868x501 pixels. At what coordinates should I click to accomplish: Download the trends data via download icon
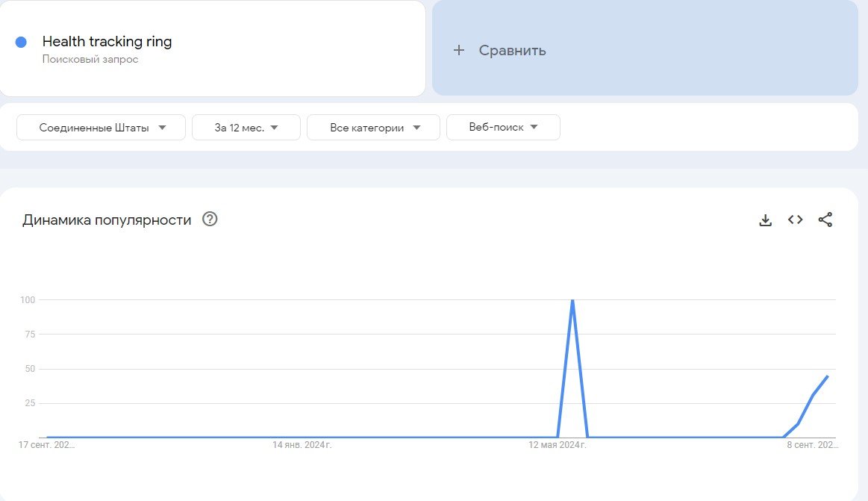(766, 220)
